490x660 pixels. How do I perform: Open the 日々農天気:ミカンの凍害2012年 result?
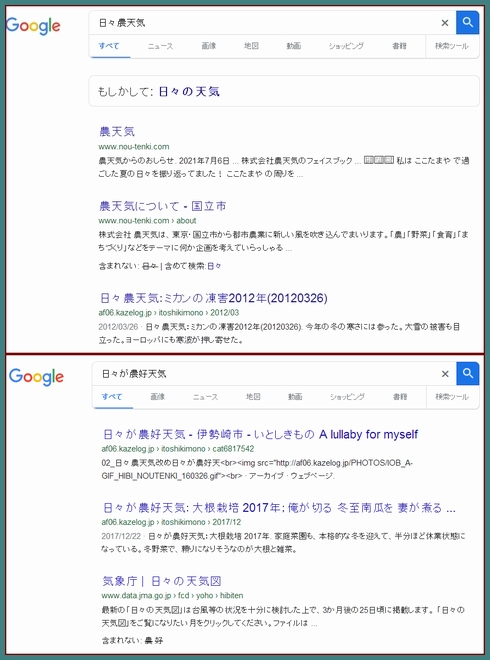[214, 298]
